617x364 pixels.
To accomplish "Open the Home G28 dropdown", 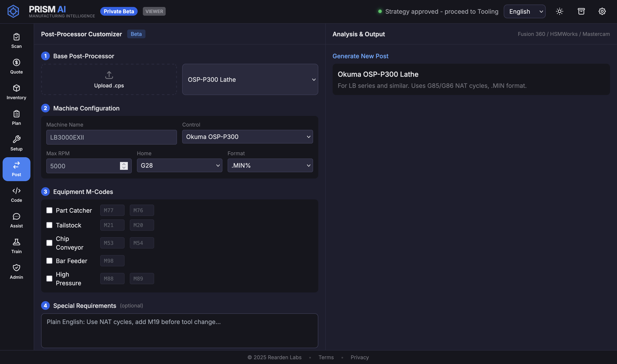I will pos(179,165).
